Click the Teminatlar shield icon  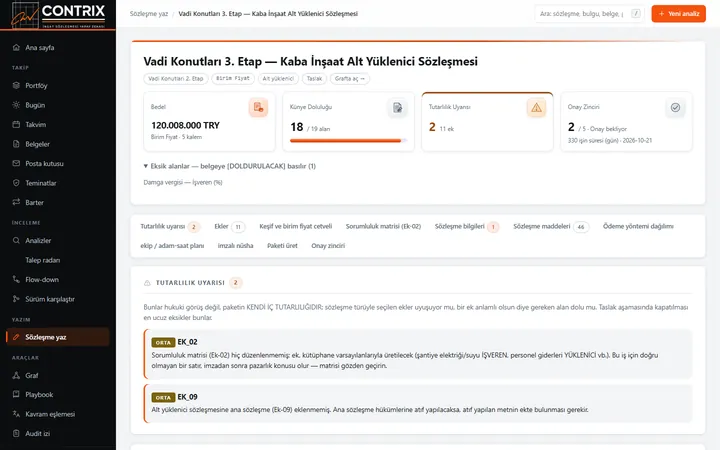pyautogui.click(x=16, y=183)
